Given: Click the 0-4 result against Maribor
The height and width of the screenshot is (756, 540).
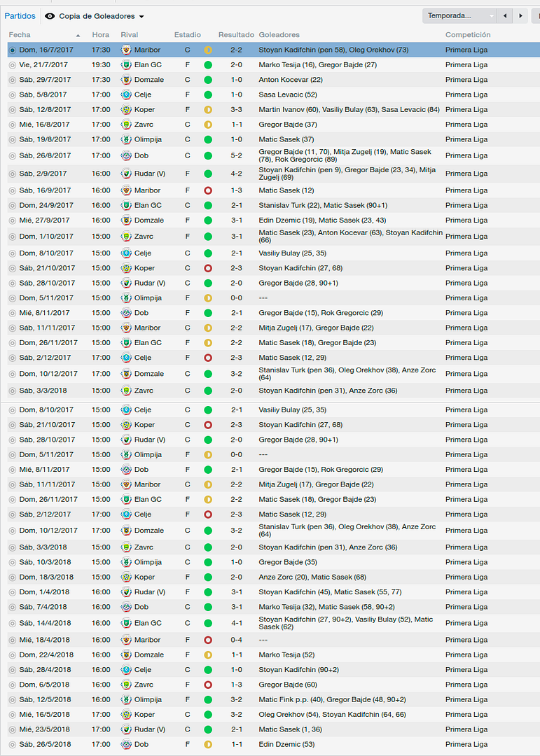Looking at the screenshot, I should [237, 640].
